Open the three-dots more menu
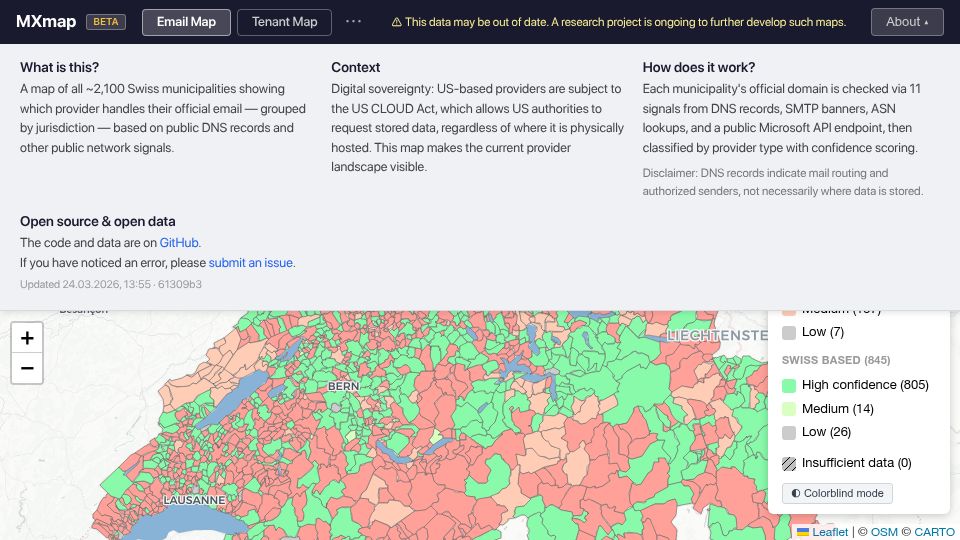The width and height of the screenshot is (960, 540). tap(353, 21)
